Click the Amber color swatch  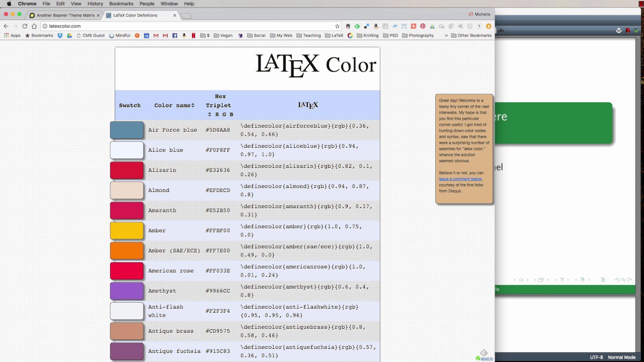point(127,231)
